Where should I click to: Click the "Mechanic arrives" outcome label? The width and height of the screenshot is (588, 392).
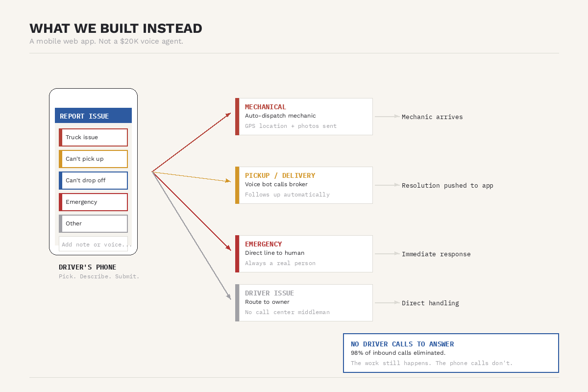432,117
